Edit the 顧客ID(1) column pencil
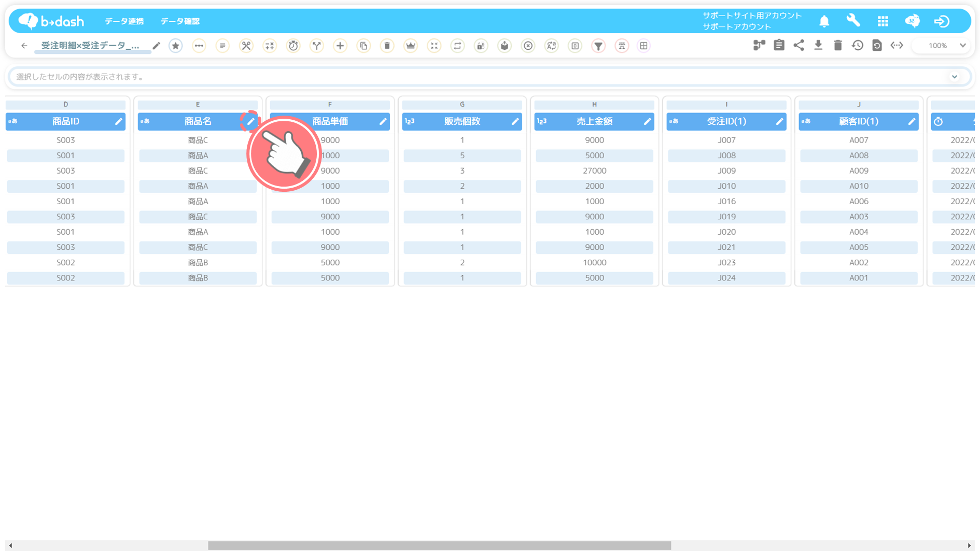 click(x=912, y=121)
